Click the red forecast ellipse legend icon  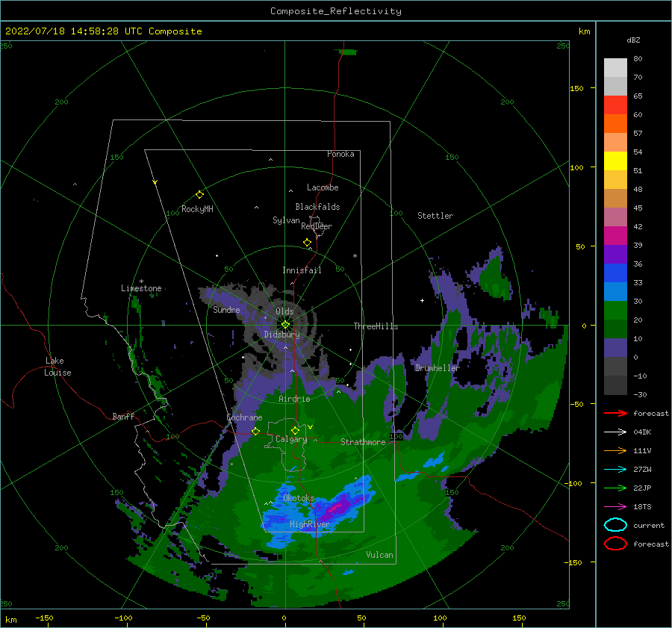click(615, 544)
